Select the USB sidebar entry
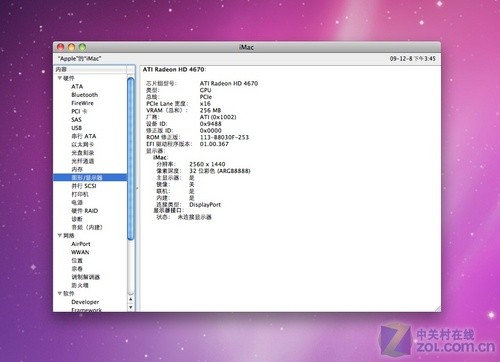The image size is (500, 362). [x=76, y=128]
